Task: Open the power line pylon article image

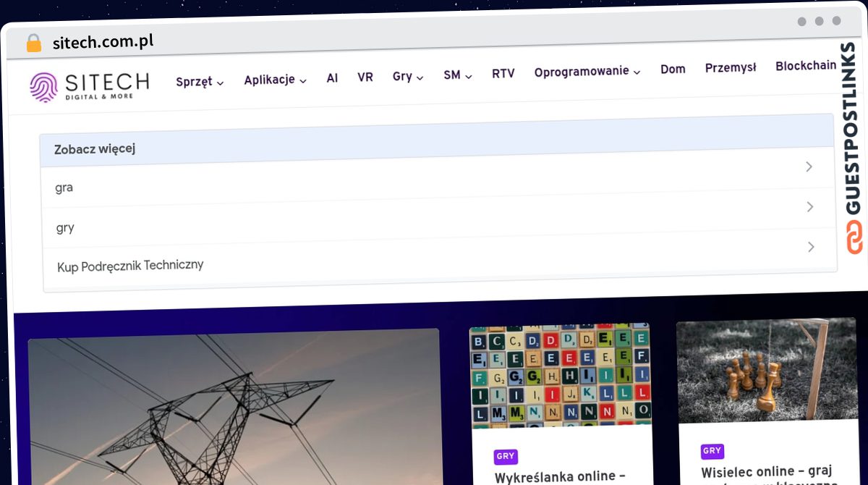Action: point(234,408)
